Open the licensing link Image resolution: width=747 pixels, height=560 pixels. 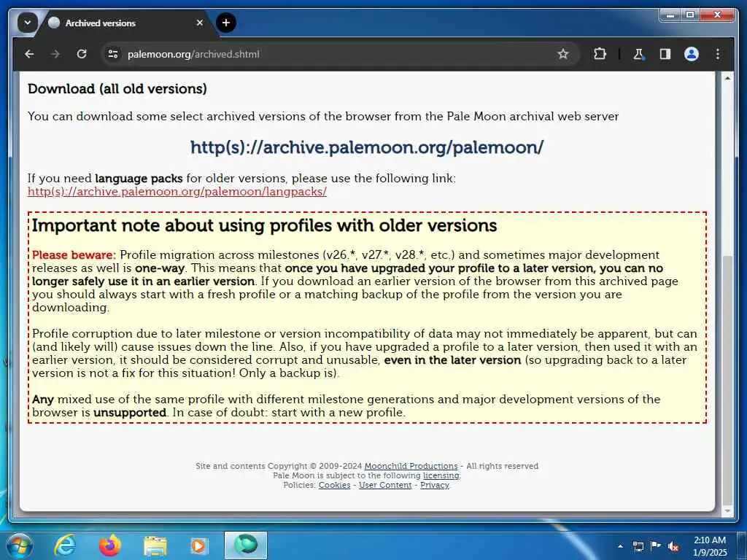(441, 475)
